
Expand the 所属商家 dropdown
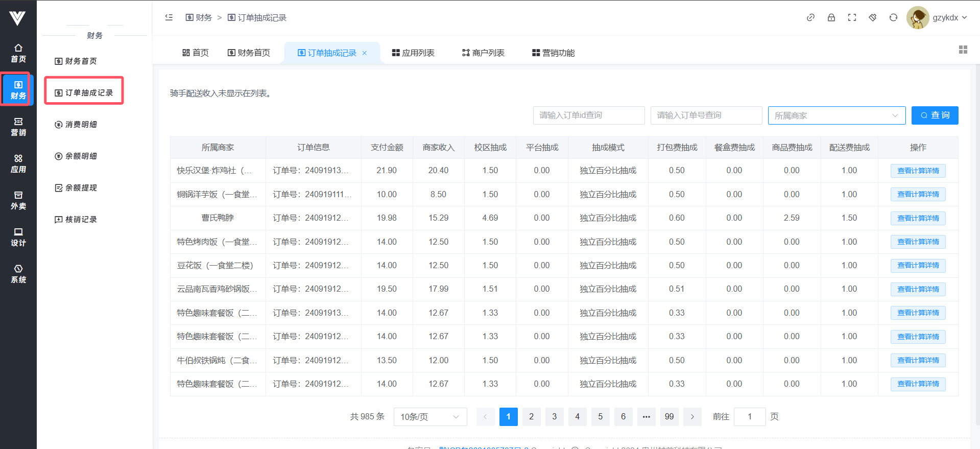pyautogui.click(x=836, y=115)
